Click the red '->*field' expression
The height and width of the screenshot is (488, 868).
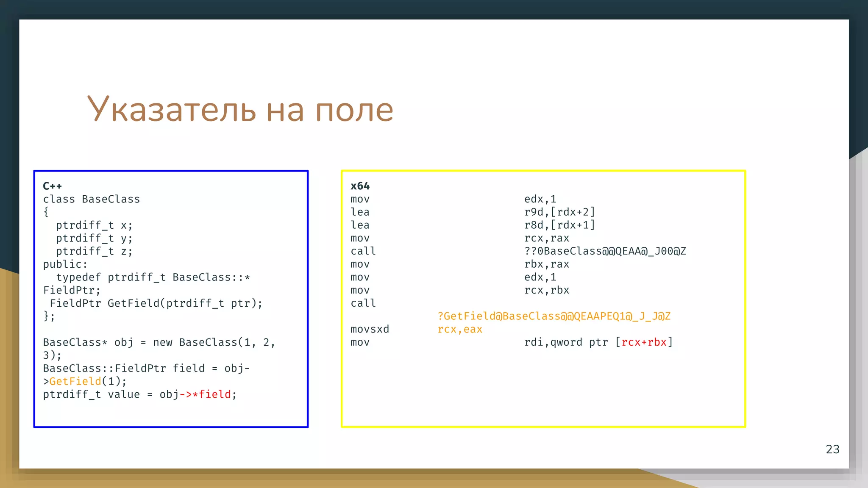point(205,394)
